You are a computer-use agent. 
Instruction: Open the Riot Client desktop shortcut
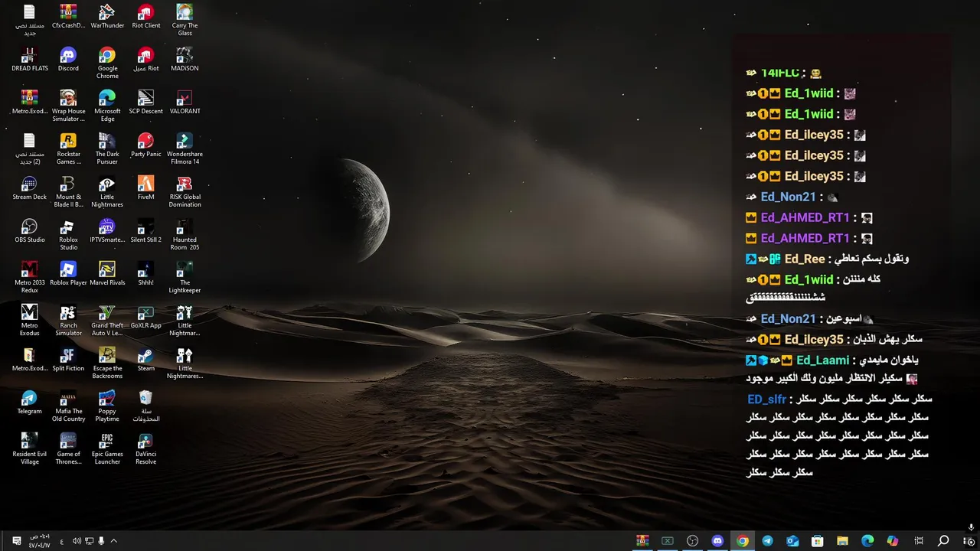[x=145, y=17]
